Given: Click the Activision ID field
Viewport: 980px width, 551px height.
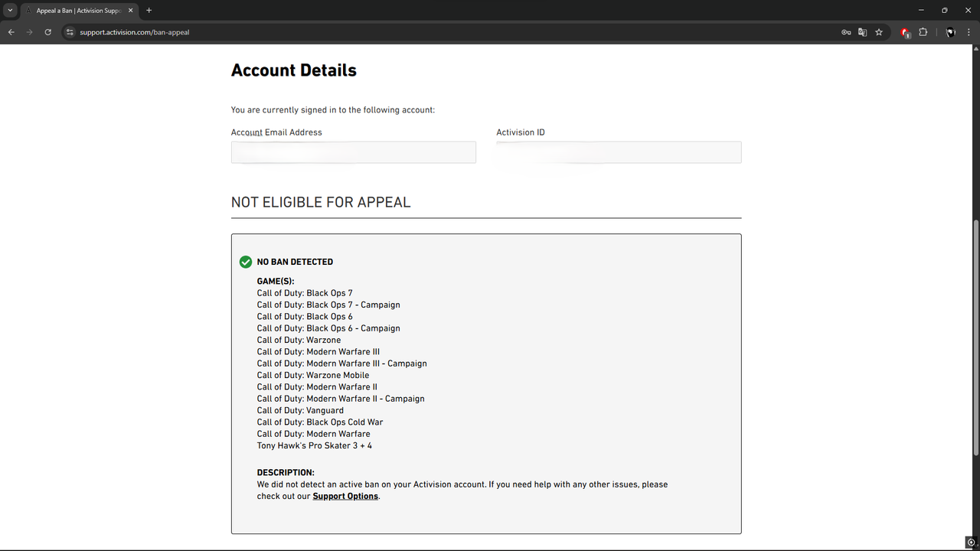Looking at the screenshot, I should point(619,152).
